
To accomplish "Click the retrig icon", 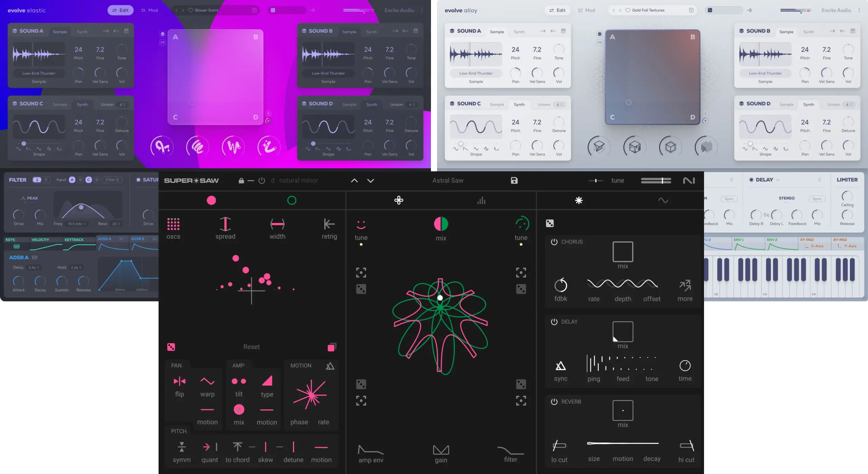I will pyautogui.click(x=329, y=224).
